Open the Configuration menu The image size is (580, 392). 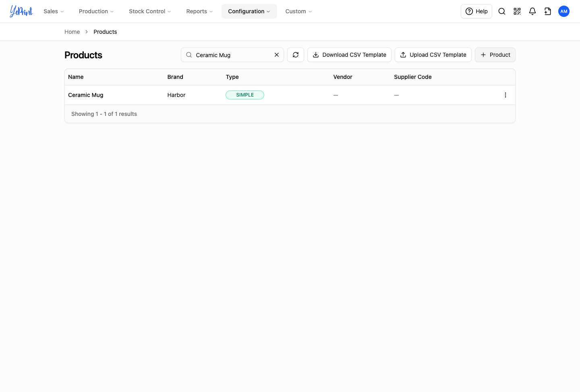tap(249, 11)
